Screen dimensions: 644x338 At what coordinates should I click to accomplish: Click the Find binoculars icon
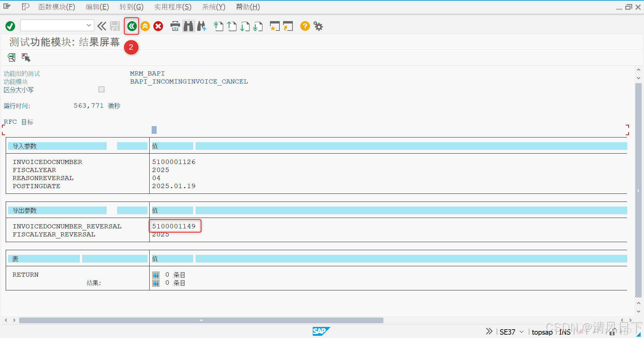point(188,26)
